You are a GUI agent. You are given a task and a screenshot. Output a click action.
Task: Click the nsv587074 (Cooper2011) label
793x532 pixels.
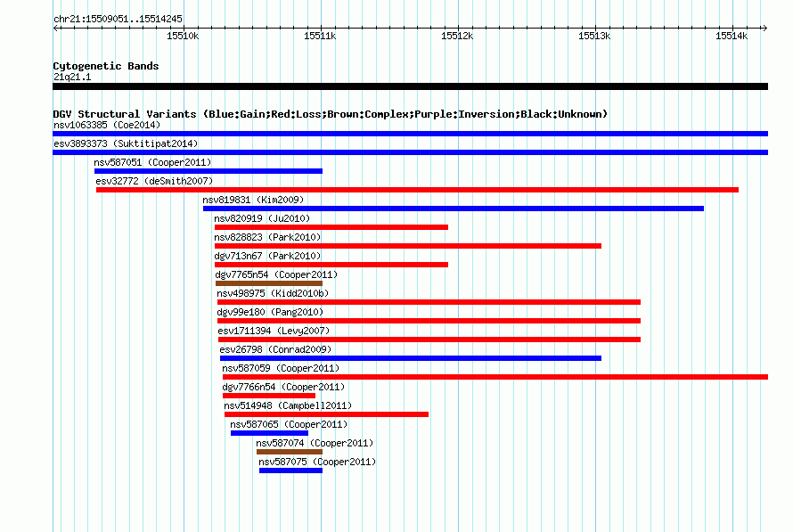[315, 443]
